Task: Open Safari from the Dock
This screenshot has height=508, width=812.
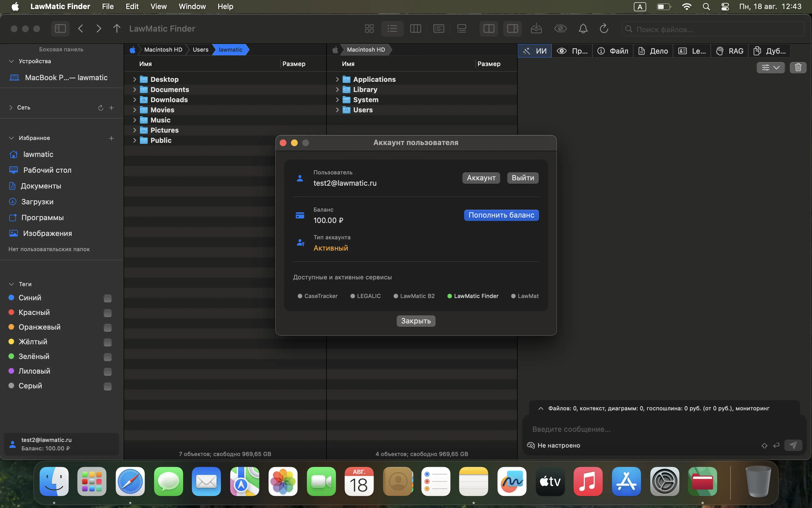Action: (130, 481)
